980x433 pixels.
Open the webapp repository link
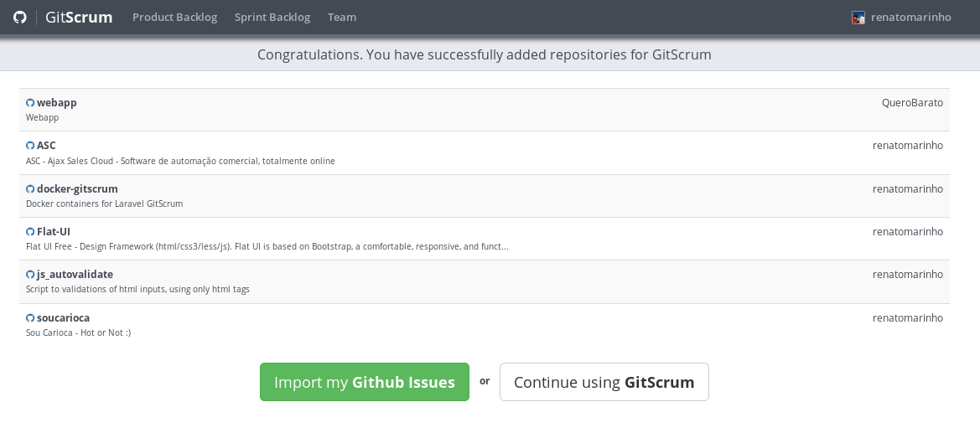(x=57, y=102)
